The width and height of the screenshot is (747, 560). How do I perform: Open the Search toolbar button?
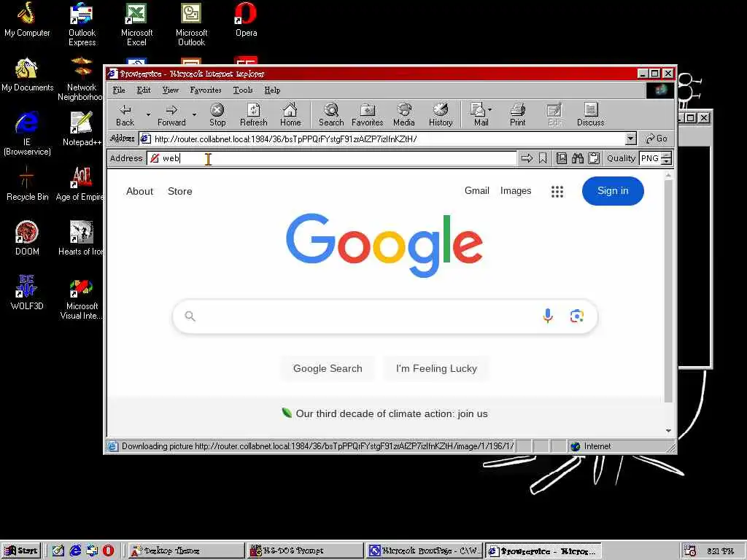click(x=331, y=115)
